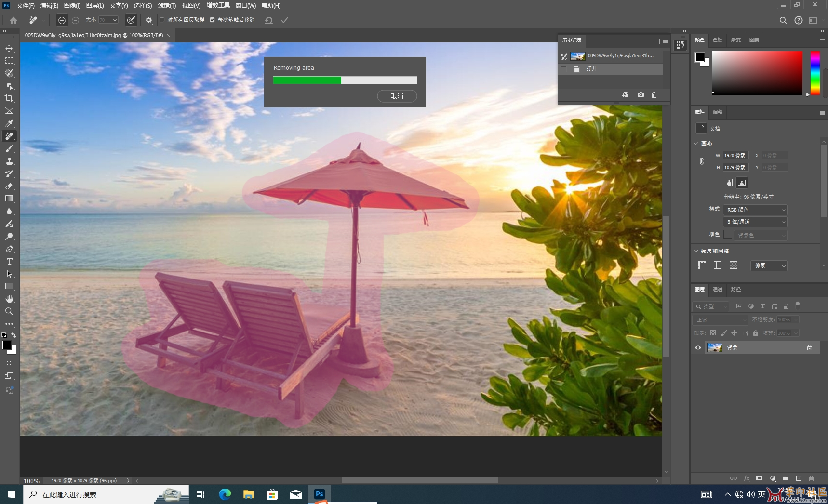Click the W 1920 像素 width field
The image size is (828, 504).
point(735,155)
